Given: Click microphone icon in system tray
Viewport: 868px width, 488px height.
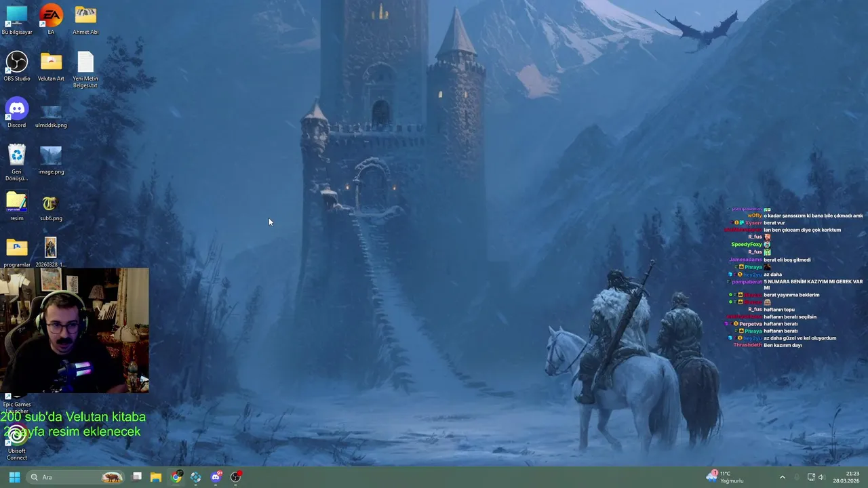Looking at the screenshot, I should 797,477.
